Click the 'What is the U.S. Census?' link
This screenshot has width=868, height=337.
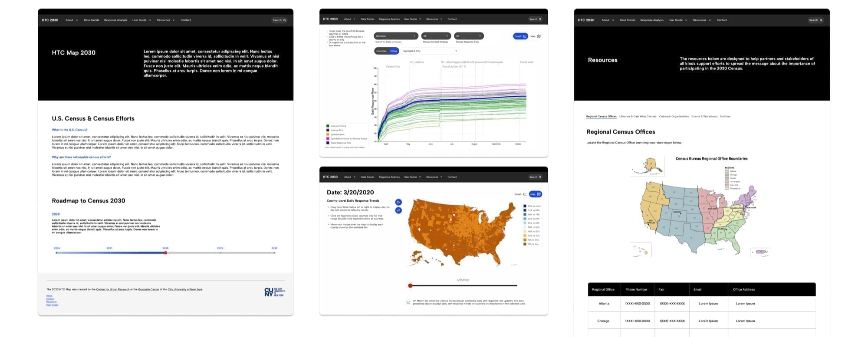click(69, 130)
